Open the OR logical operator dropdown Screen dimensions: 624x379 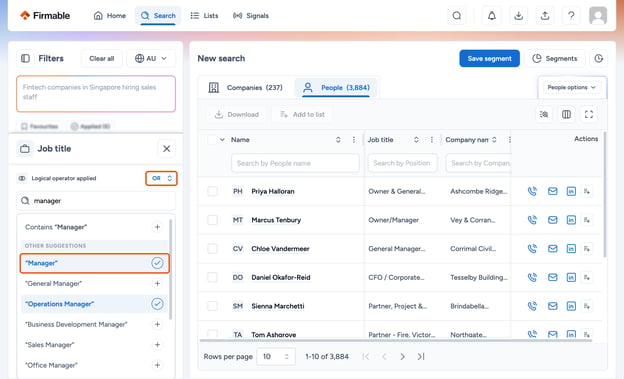pos(161,178)
